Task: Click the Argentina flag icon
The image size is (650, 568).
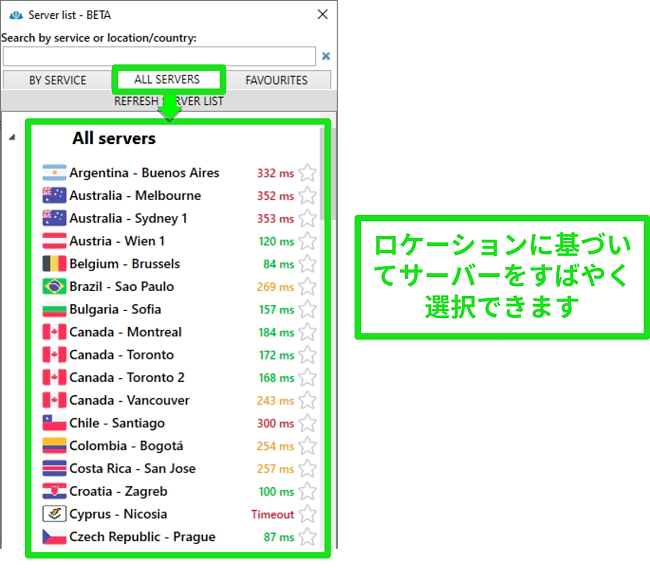Action: tap(54, 173)
